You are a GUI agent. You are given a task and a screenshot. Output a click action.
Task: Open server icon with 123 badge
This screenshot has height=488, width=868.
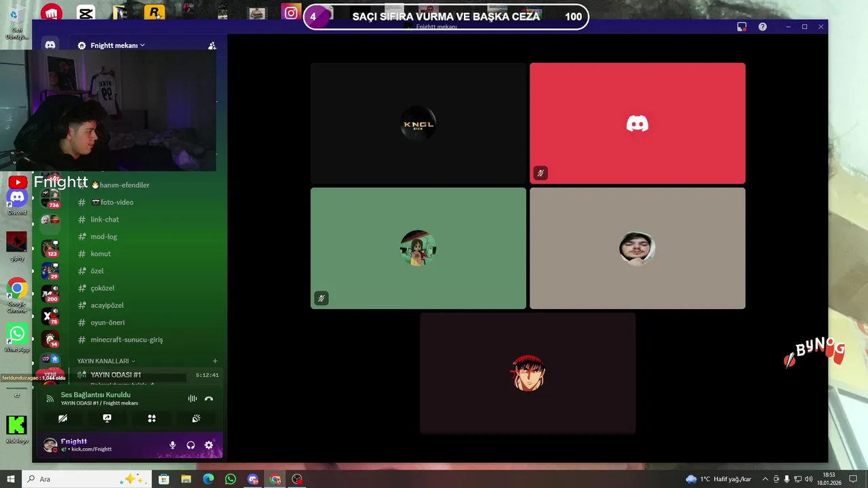pos(50,248)
